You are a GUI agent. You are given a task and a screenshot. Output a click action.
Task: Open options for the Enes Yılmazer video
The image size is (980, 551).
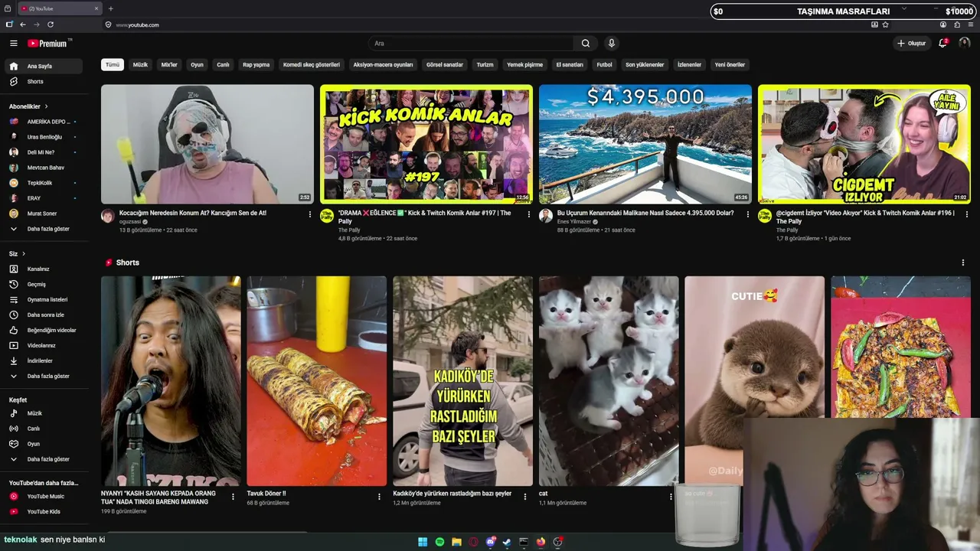click(748, 214)
